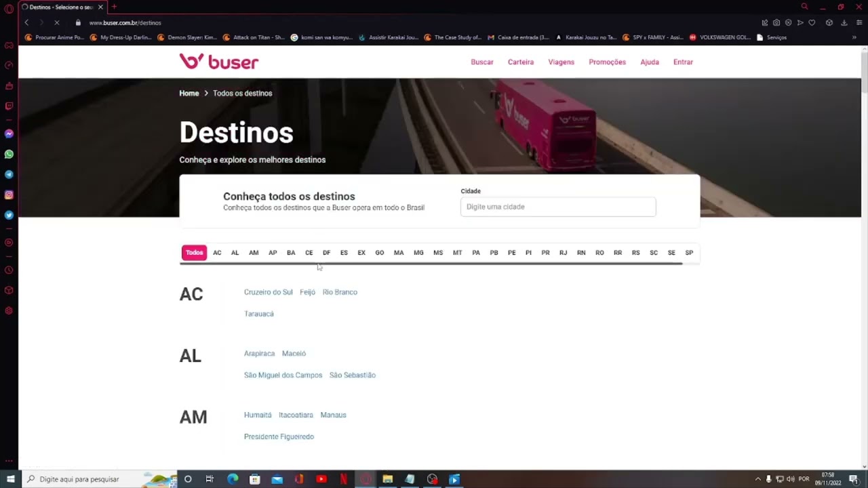Open the São Miguel dos Campos link
Screen dimensions: 868x488
[x=283, y=375]
